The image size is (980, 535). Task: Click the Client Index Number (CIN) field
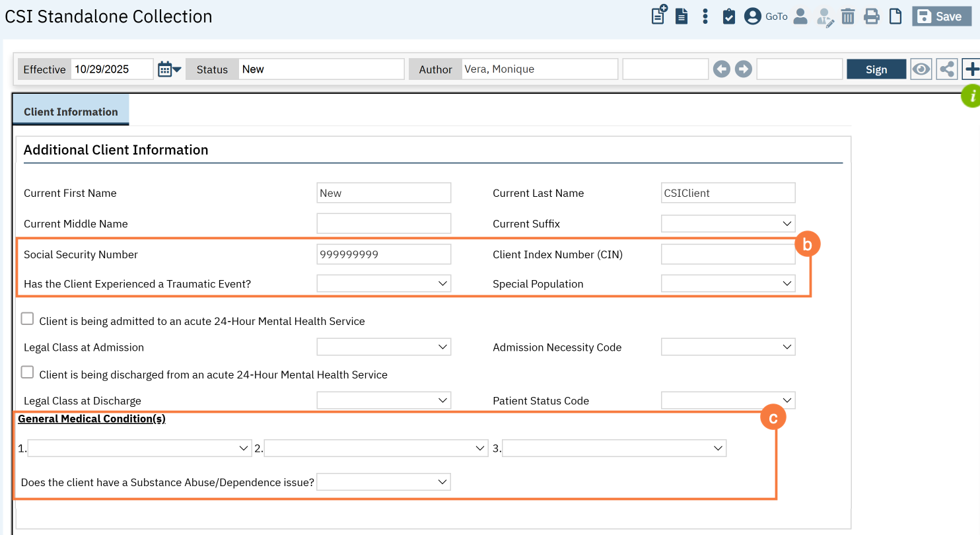click(728, 254)
